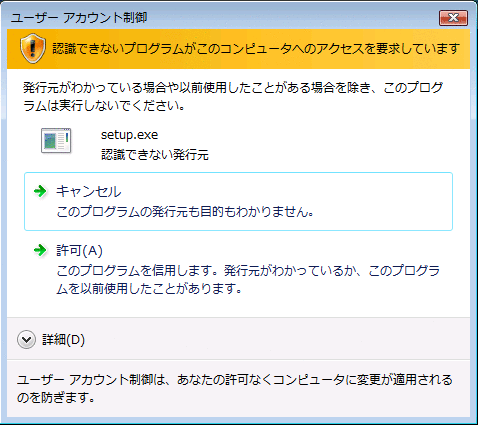This screenshot has height=425, width=478.
Task: Click the orange warning banner headline text
Action: pyautogui.click(x=256, y=49)
